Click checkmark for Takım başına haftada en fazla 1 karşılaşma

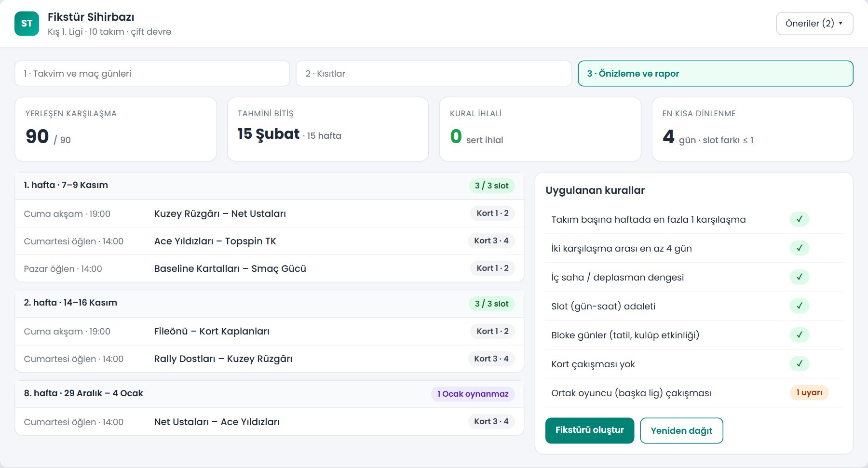[800, 219]
